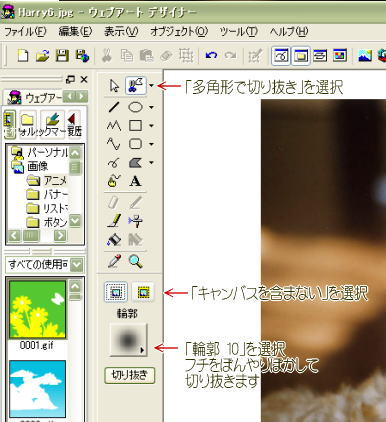Image resolution: width=386 pixels, height=422 pixels.
Task: Toggle the first view panel toolbar button
Action: pyautogui.click(x=281, y=56)
